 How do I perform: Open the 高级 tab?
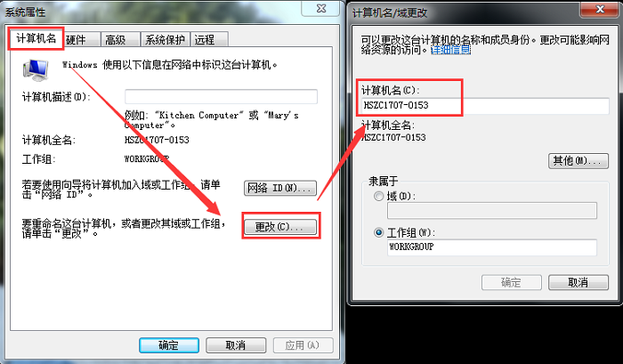point(120,39)
